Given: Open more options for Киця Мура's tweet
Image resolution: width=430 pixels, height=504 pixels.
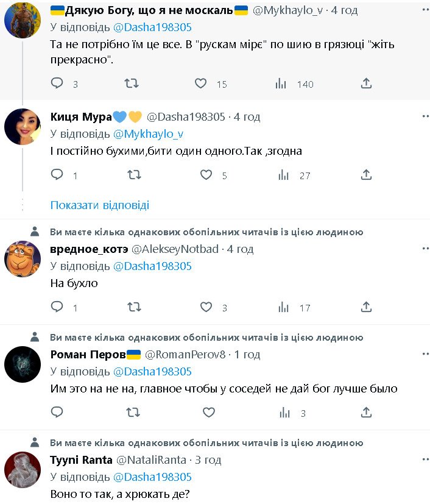Looking at the screenshot, I should click(425, 115).
